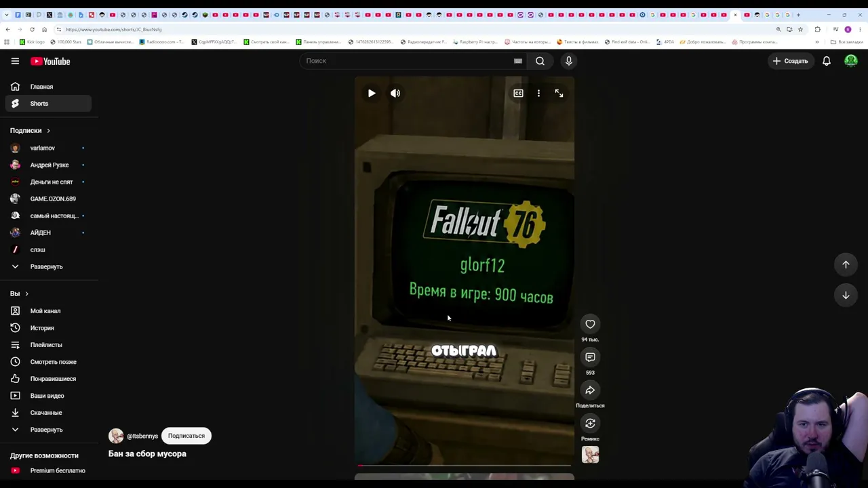Open Понравившиеся in the sidebar
This screenshot has height=488, width=868.
pos(47,379)
